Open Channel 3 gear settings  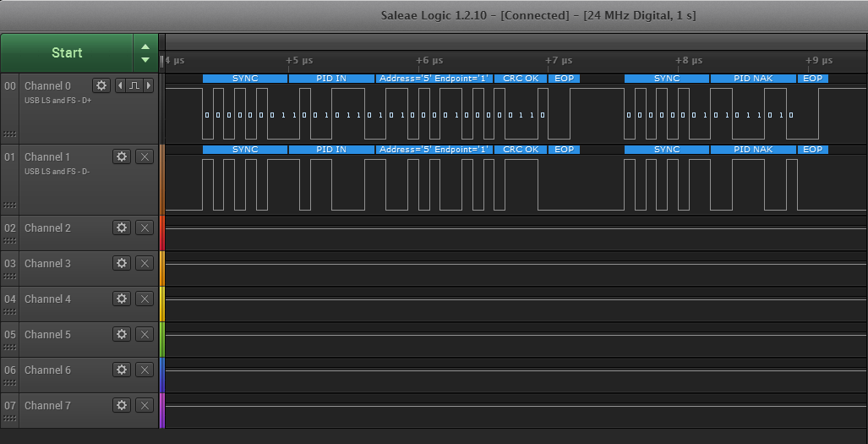tap(122, 263)
